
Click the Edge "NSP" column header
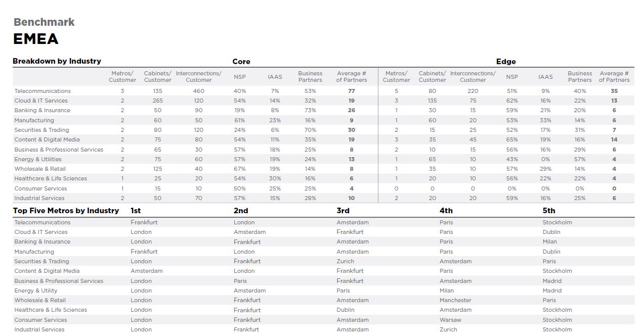[x=512, y=77]
